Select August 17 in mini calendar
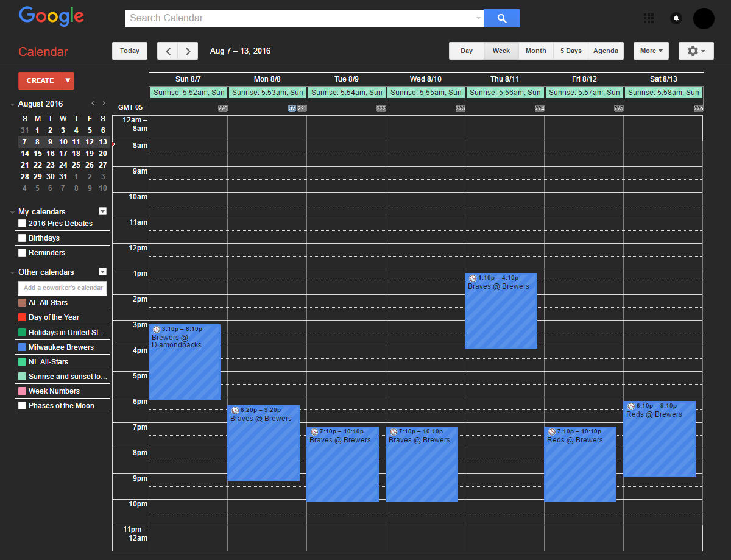 click(x=63, y=154)
